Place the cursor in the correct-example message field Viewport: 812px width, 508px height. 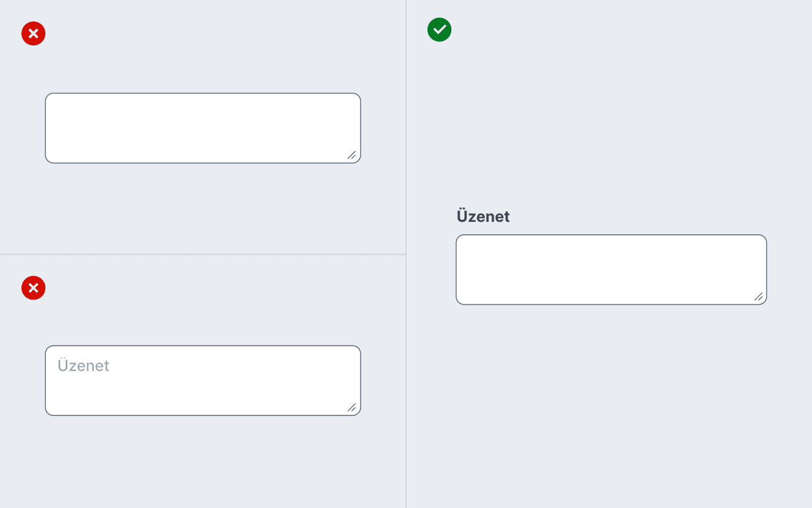(611, 270)
